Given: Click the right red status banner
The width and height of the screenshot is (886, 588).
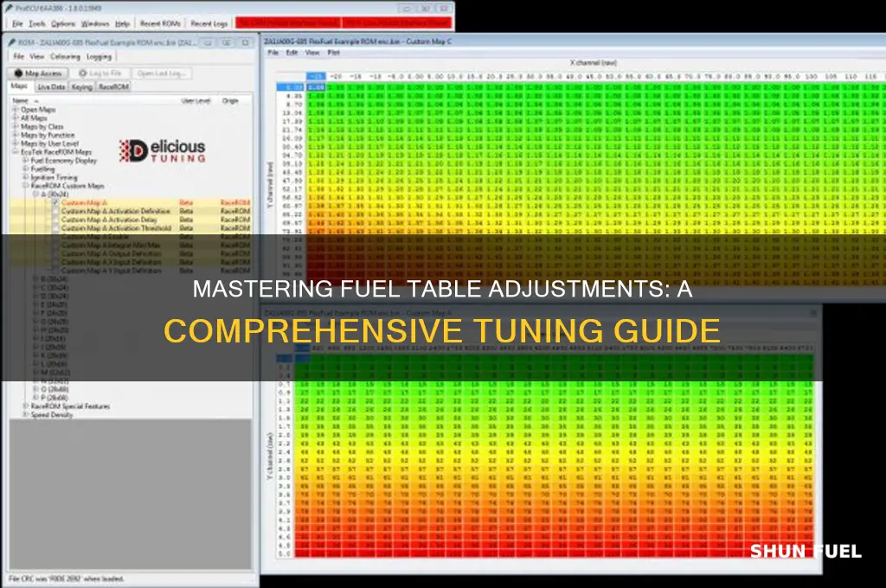Looking at the screenshot, I should tap(397, 23).
